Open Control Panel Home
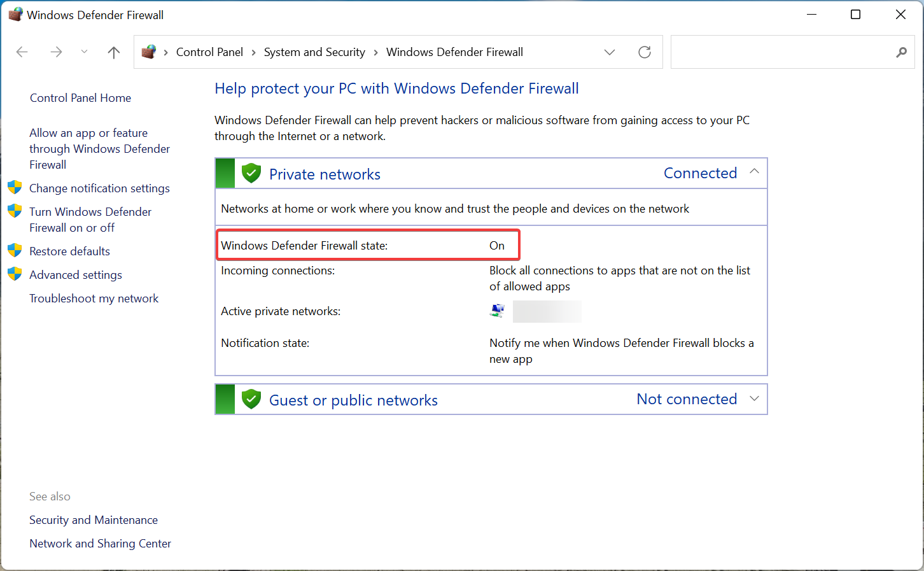Viewport: 924px width, 571px height. click(x=80, y=98)
